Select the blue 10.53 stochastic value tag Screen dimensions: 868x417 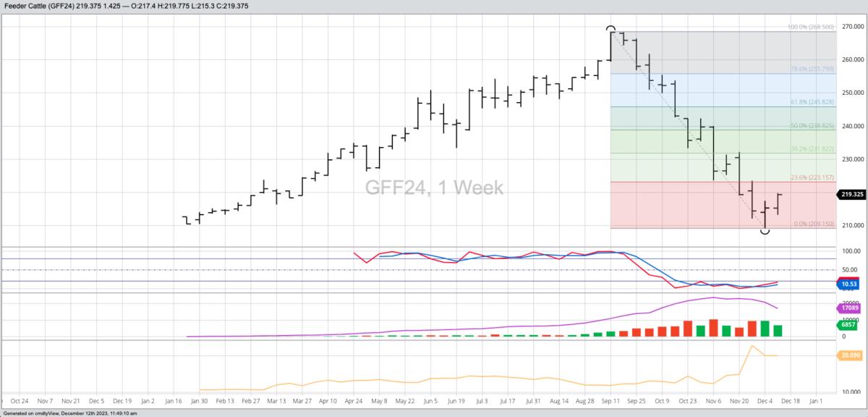[851, 285]
